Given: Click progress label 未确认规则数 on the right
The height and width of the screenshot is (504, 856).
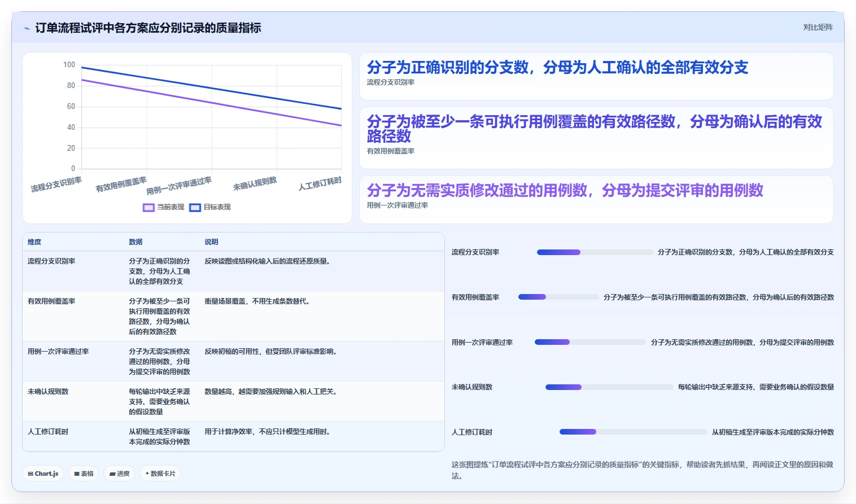Looking at the screenshot, I should (472, 387).
